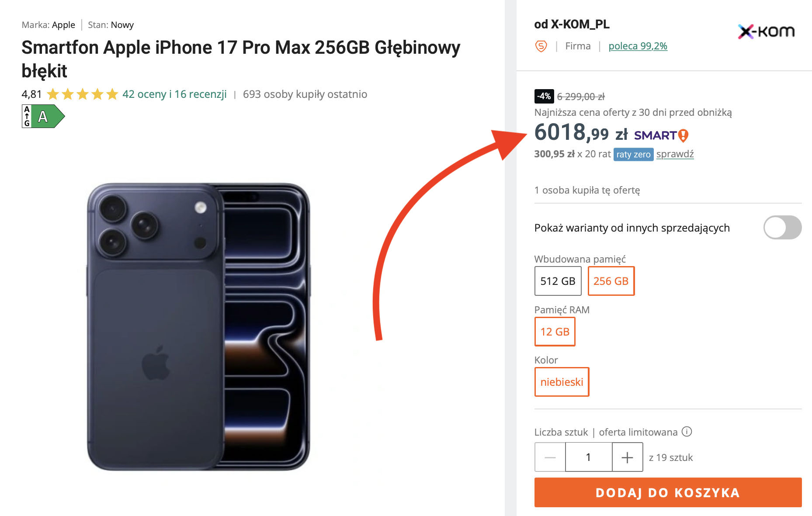812x516 pixels.
Task: Pick the niebieski color variant
Action: pos(562,382)
